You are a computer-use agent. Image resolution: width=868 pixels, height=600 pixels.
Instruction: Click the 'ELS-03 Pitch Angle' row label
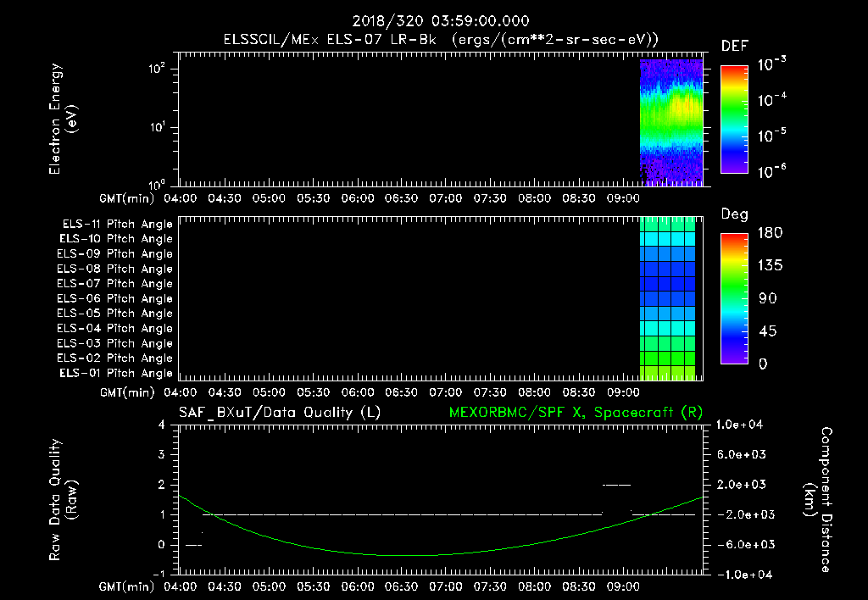[114, 344]
